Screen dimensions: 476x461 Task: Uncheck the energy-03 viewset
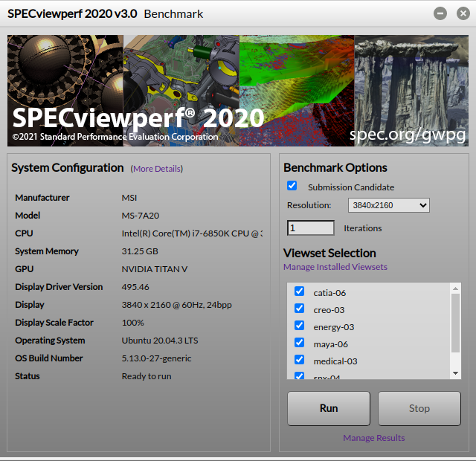point(299,325)
